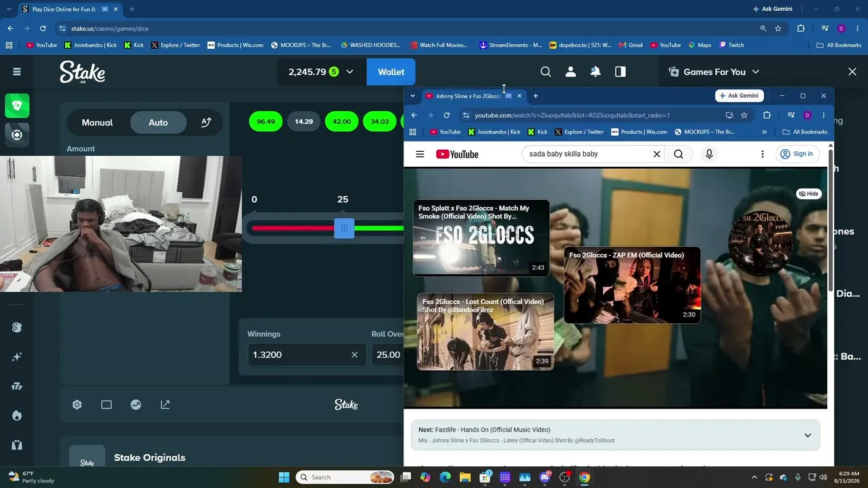Click Ask Gemini in YouTube window
The height and width of the screenshot is (488, 868).
(739, 96)
